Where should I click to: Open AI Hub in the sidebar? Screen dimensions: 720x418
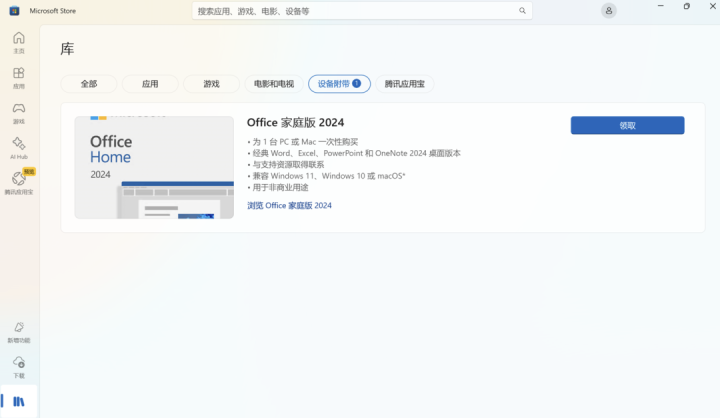coord(19,148)
